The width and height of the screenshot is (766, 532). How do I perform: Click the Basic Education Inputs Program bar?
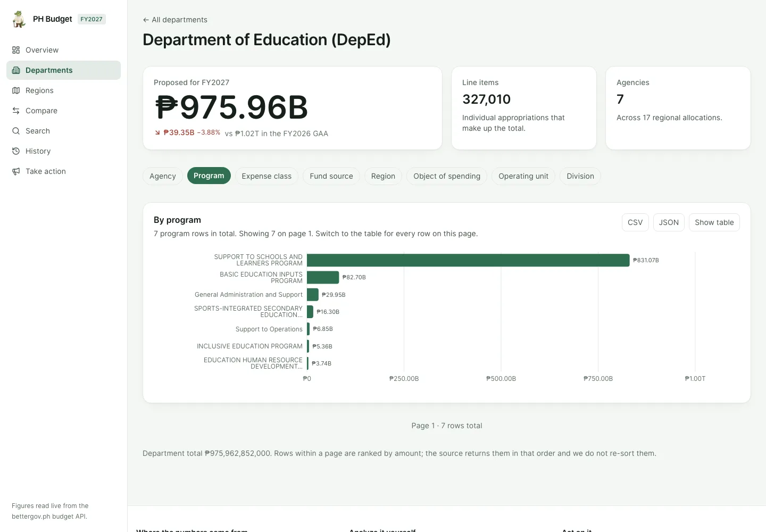(323, 277)
